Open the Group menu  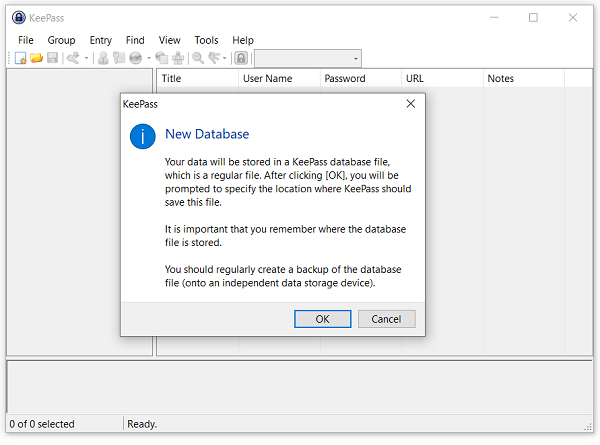61,40
